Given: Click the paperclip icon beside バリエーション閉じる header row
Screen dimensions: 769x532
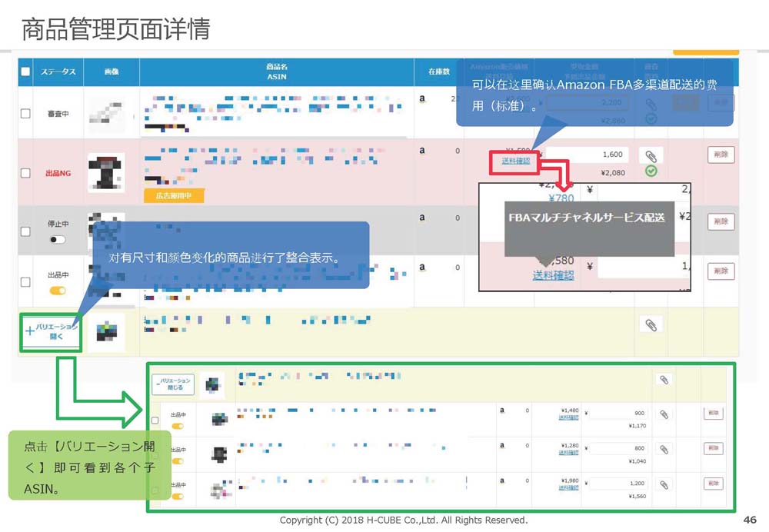Looking at the screenshot, I should 664,380.
